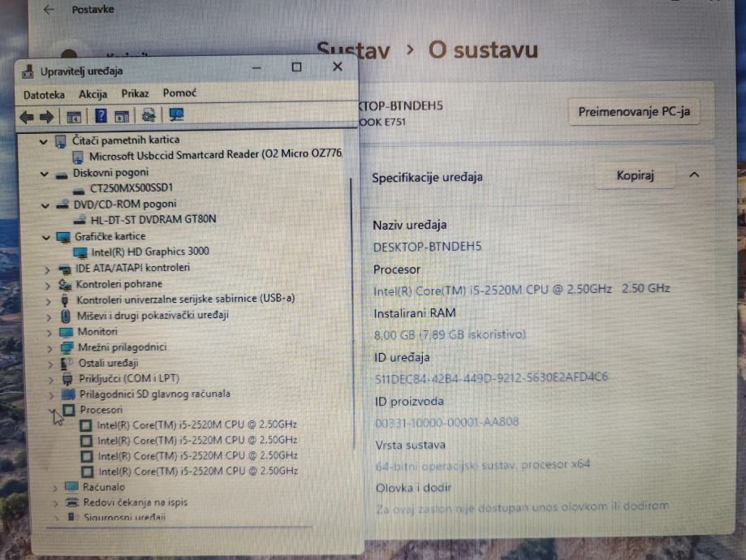This screenshot has width=746, height=560.
Task: Click the Računalo label
Action: pyautogui.click(x=104, y=487)
